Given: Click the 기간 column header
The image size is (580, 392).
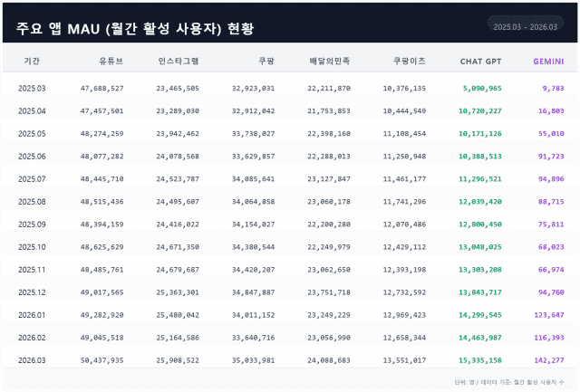Looking at the screenshot, I should pos(31,61).
